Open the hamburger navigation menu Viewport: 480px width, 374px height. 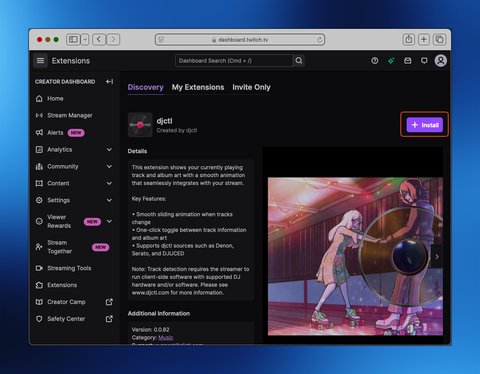40,61
